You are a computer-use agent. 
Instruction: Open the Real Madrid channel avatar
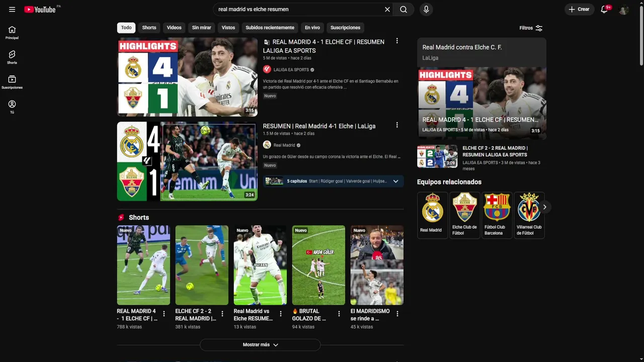pos(267,145)
